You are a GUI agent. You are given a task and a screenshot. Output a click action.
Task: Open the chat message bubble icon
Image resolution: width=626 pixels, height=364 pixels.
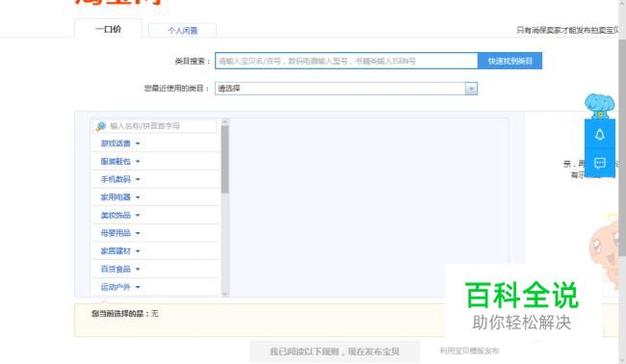600,163
